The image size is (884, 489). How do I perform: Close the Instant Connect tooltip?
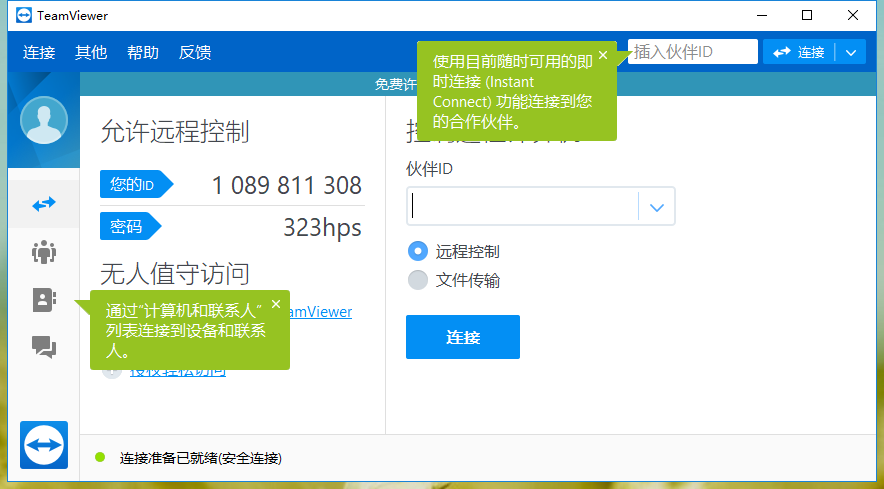point(603,55)
